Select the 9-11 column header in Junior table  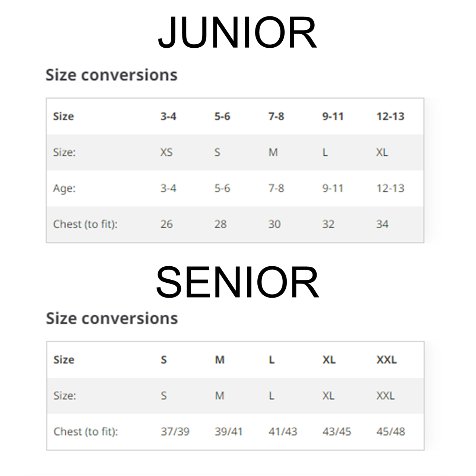333,117
